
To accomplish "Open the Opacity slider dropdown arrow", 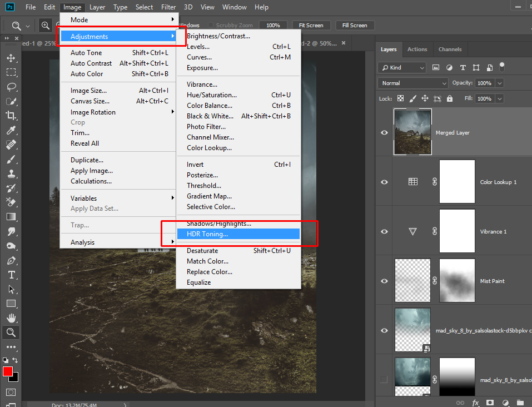I will [x=499, y=83].
